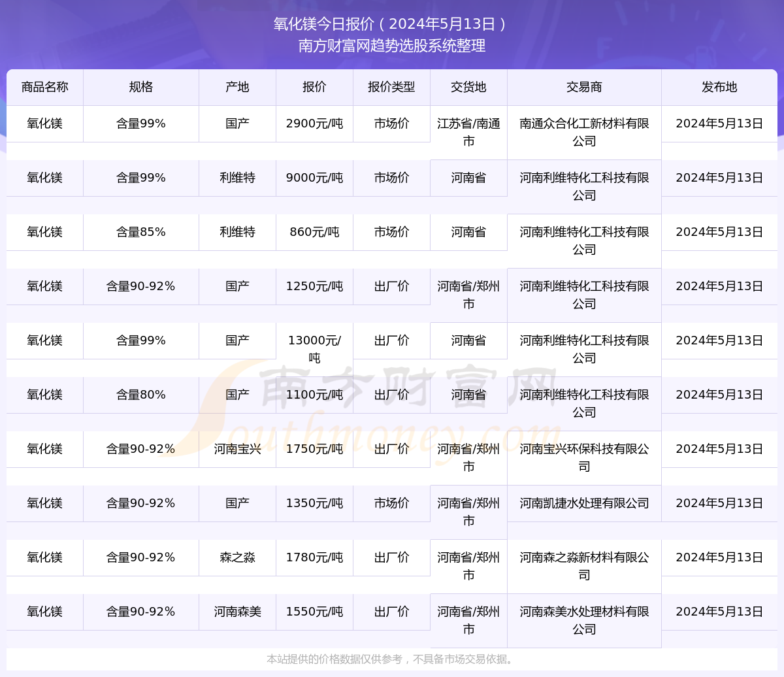Click the origin cell 森之淼

point(237,557)
